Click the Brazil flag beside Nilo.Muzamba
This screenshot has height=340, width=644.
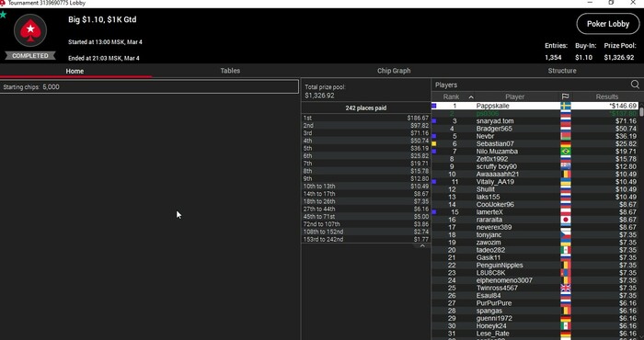566,152
